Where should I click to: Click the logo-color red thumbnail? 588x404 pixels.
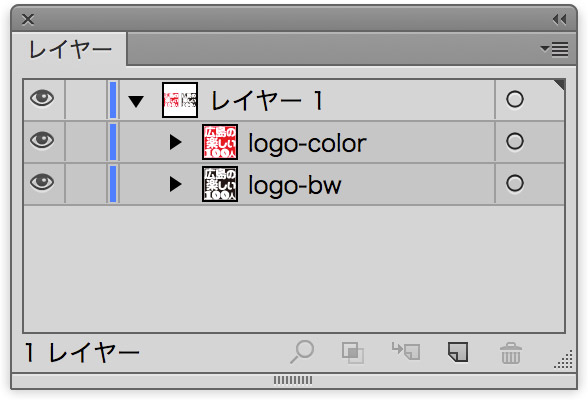tap(220, 142)
